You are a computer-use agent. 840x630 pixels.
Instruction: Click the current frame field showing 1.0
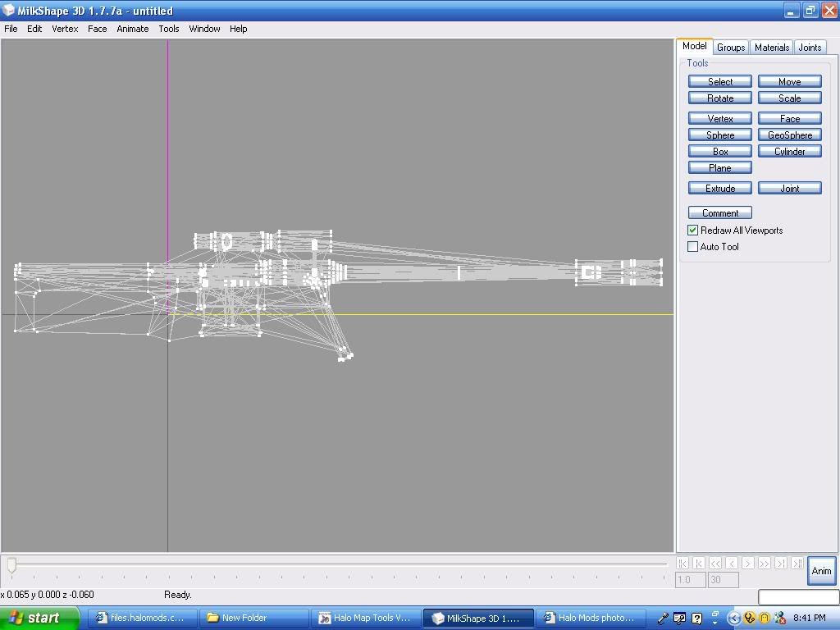point(690,580)
